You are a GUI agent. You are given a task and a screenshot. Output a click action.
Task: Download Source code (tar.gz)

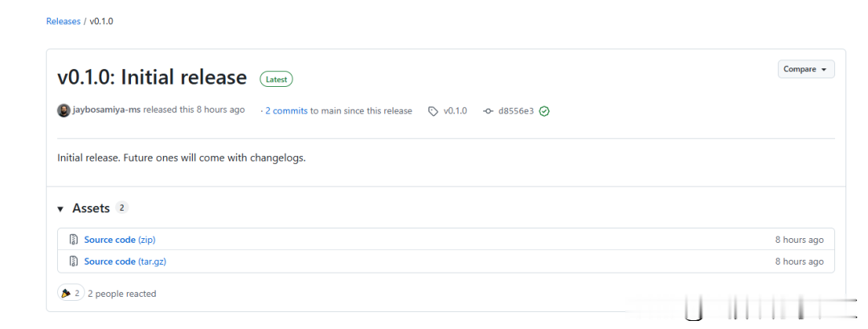125,261
